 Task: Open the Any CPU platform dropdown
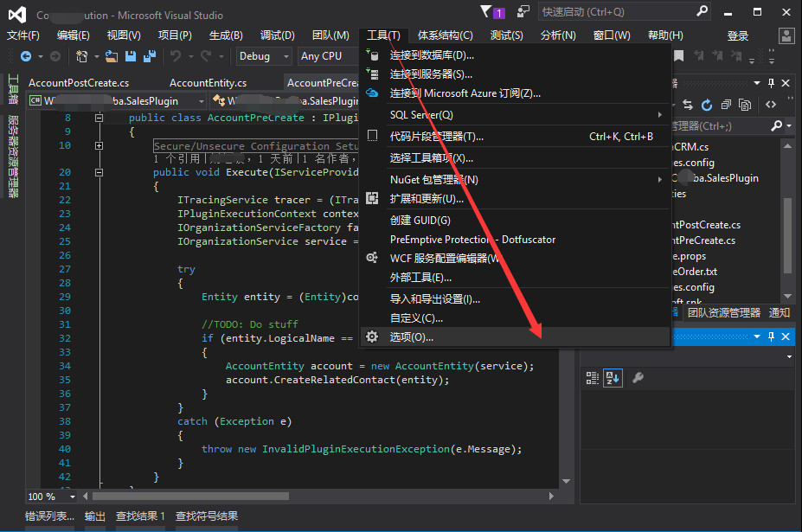[x=327, y=56]
